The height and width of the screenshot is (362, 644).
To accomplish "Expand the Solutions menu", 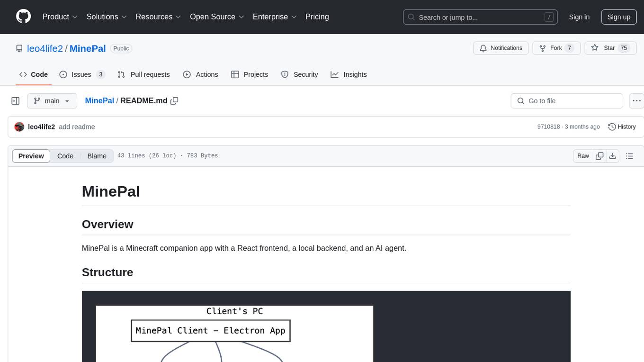I will click(x=107, y=17).
